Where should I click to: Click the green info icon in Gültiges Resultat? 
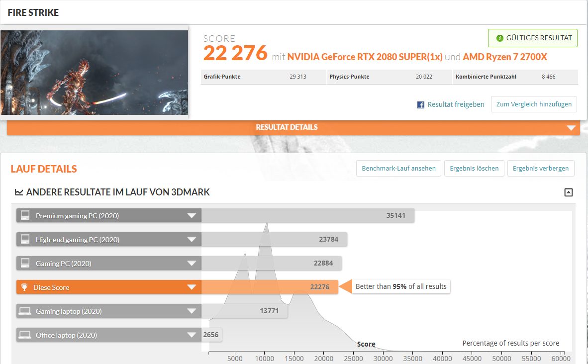point(499,38)
